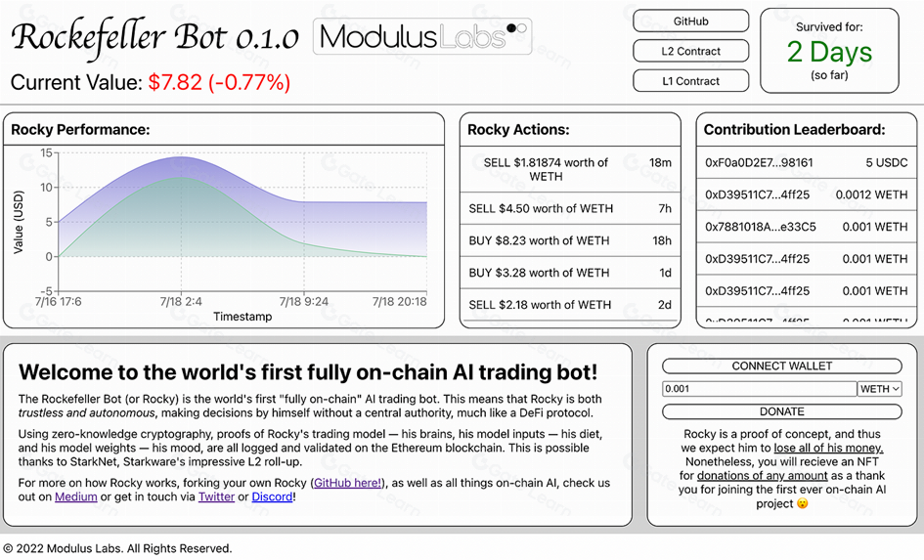
Task: Select the 5 USDC leaderboard entry
Action: tap(806, 163)
